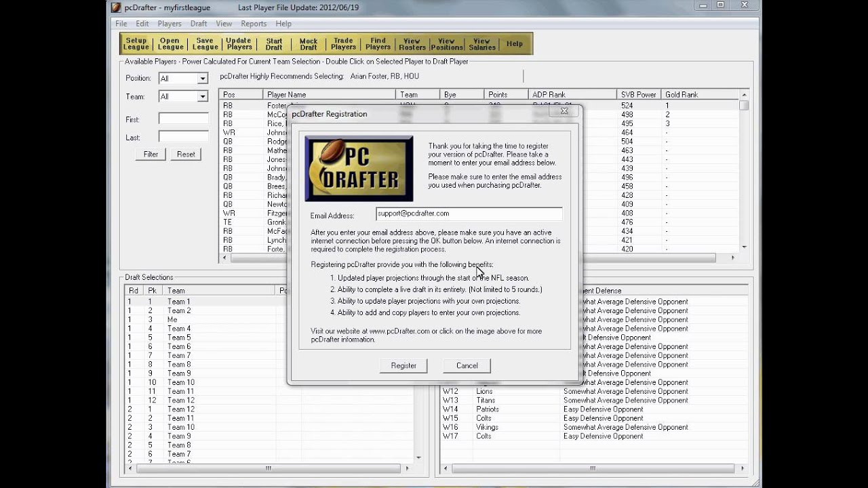
Task: Select the W16 Vikings row
Action: 593,427
